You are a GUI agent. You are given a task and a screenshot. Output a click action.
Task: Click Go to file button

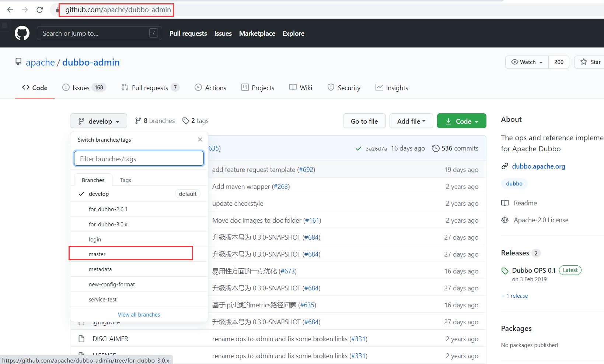[x=364, y=121]
